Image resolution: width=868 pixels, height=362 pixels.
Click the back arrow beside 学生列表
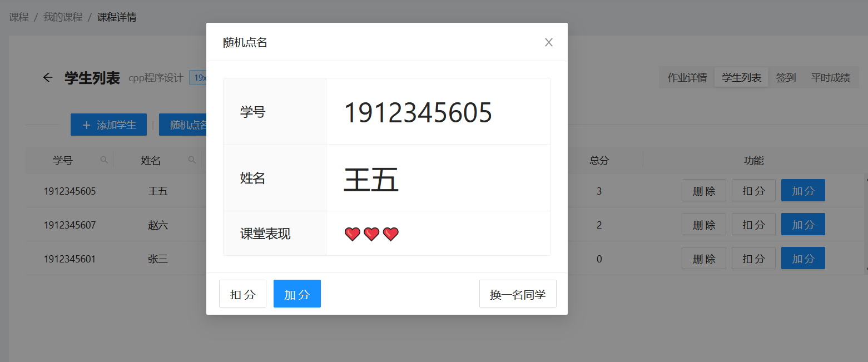point(48,78)
